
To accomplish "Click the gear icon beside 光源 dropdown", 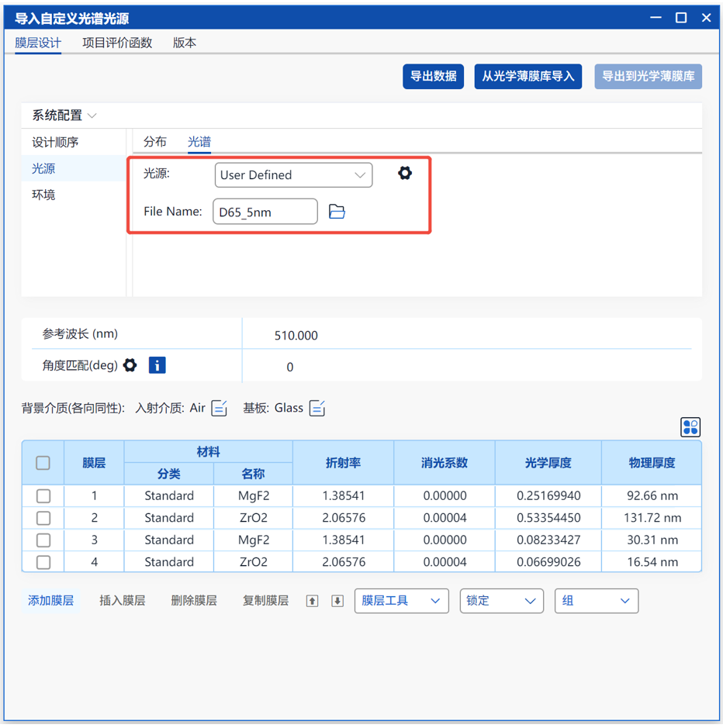I will (405, 174).
